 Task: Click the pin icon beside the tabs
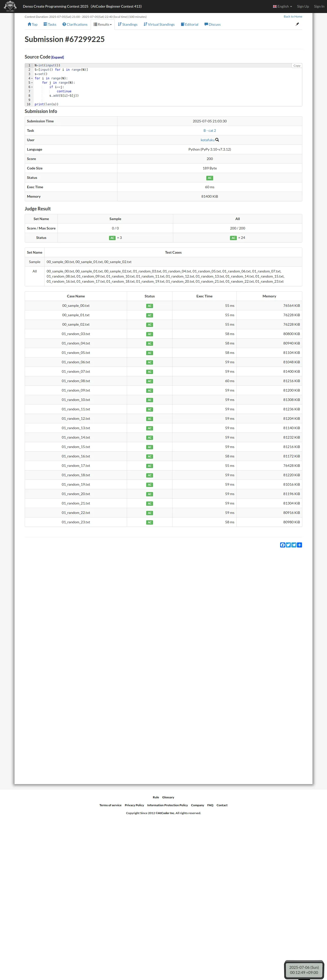coord(297,24)
